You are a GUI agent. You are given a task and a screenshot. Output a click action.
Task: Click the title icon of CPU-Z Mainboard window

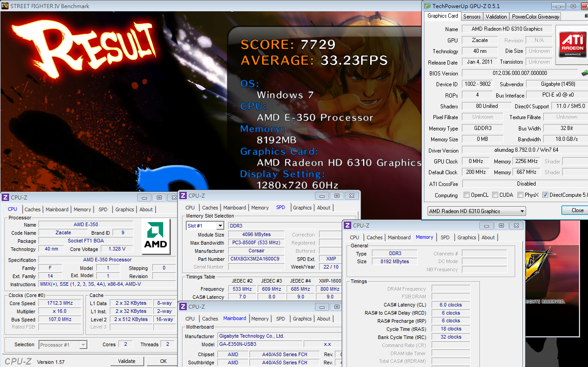point(183,307)
